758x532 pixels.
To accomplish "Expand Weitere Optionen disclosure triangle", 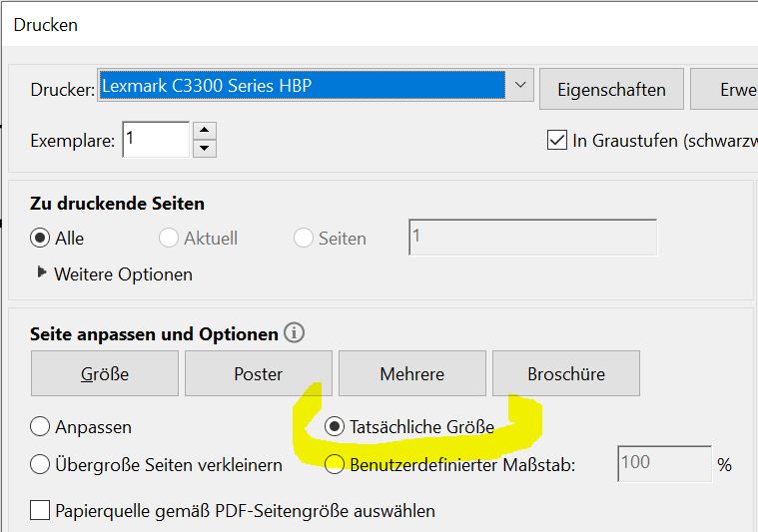I will [42, 272].
